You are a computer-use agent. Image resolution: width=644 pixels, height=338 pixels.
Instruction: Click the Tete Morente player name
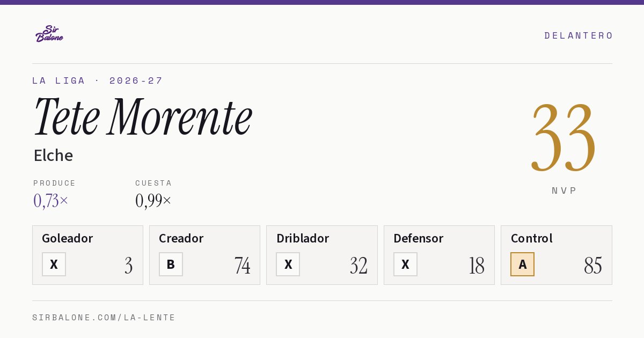[143, 117]
